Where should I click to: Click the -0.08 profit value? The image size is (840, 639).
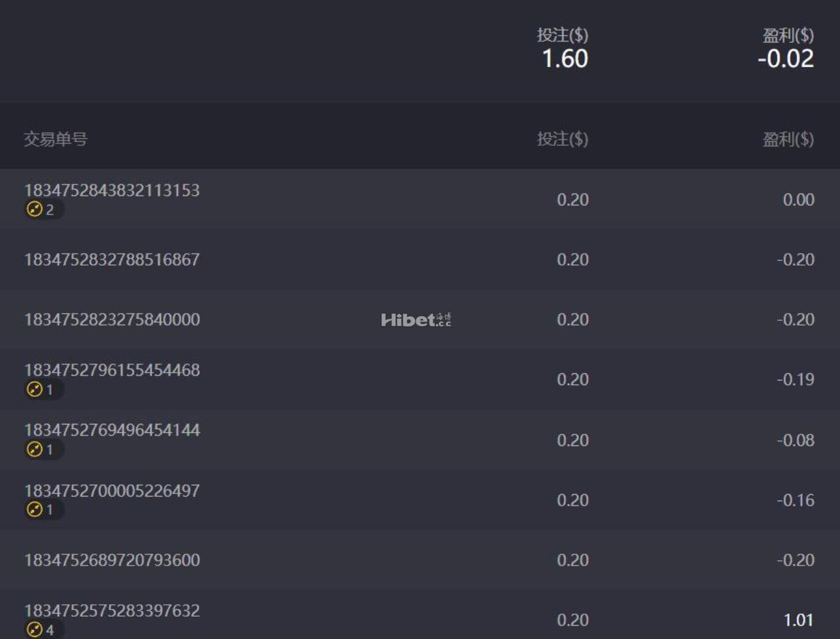795,440
